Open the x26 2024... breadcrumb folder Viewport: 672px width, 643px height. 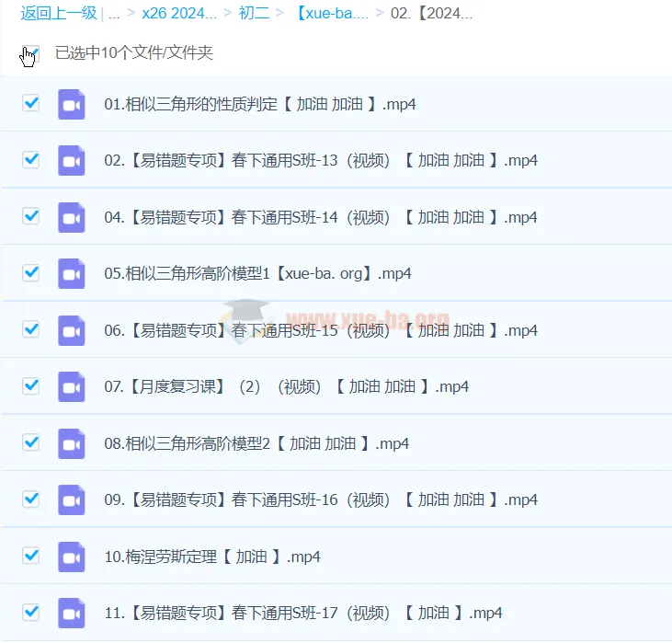[x=179, y=14]
